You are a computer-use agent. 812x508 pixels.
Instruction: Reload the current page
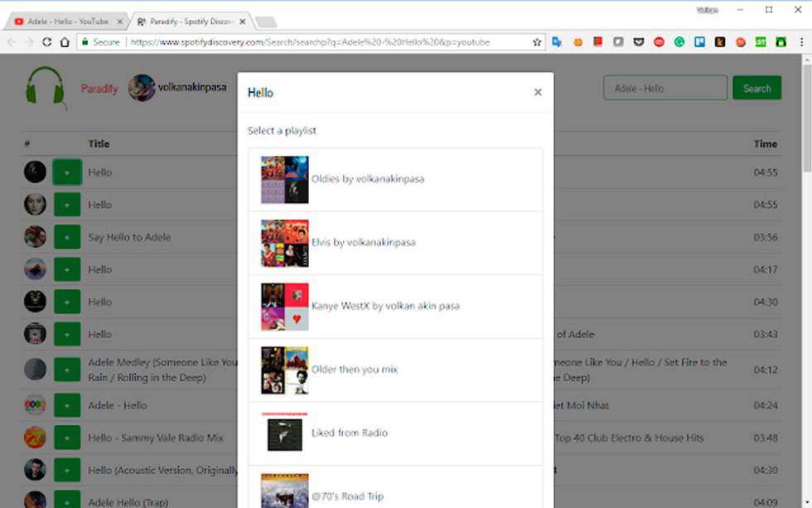tap(46, 42)
